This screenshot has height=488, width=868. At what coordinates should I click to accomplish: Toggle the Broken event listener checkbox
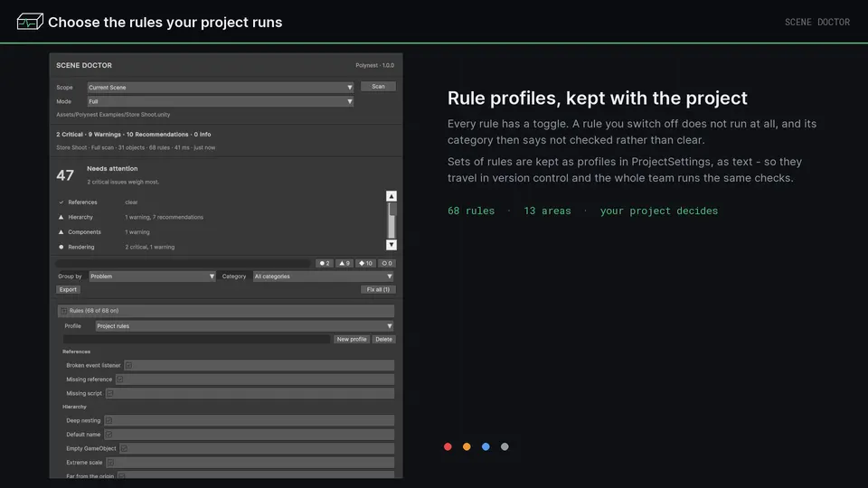(128, 365)
